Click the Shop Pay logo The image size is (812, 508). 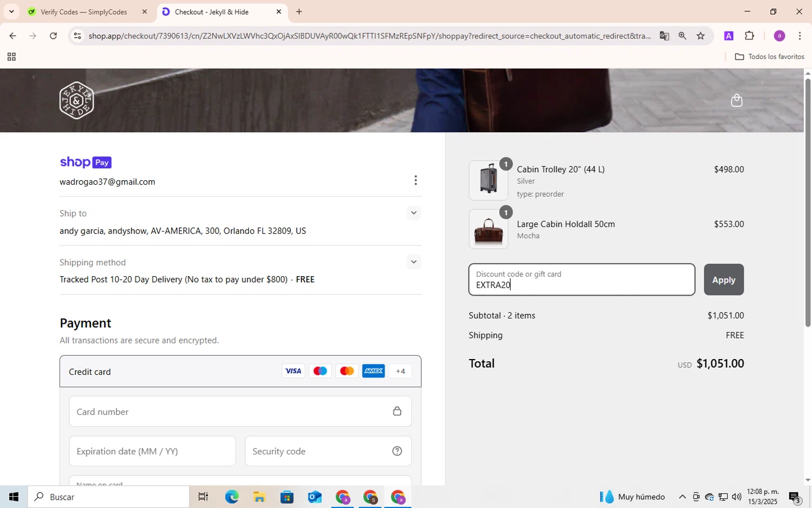(86, 162)
